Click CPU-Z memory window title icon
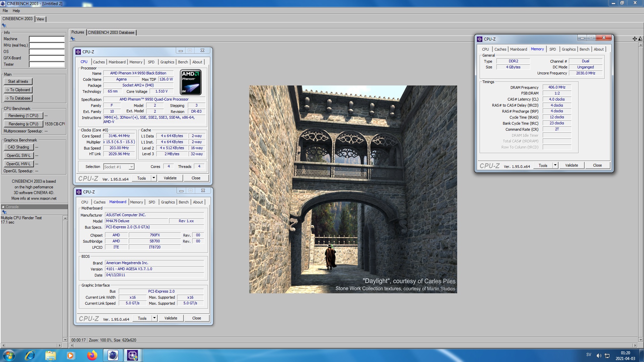The height and width of the screenshot is (362, 644). (480, 39)
